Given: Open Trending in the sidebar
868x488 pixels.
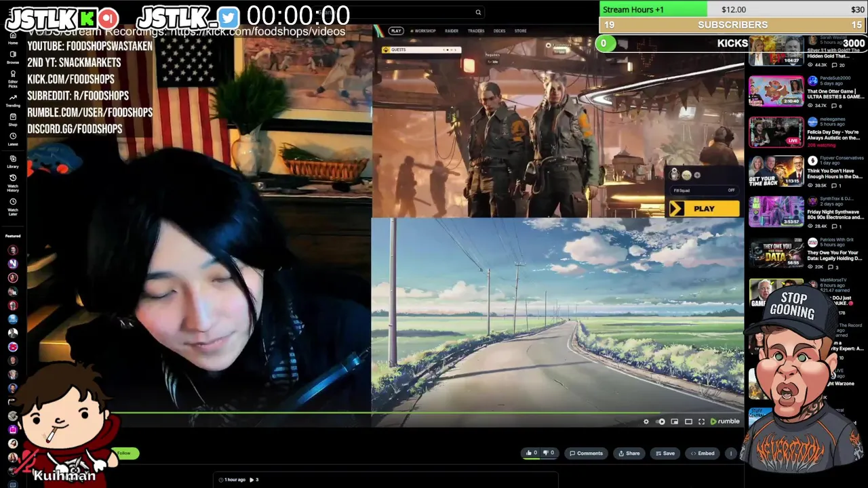Looking at the screenshot, I should (13, 101).
